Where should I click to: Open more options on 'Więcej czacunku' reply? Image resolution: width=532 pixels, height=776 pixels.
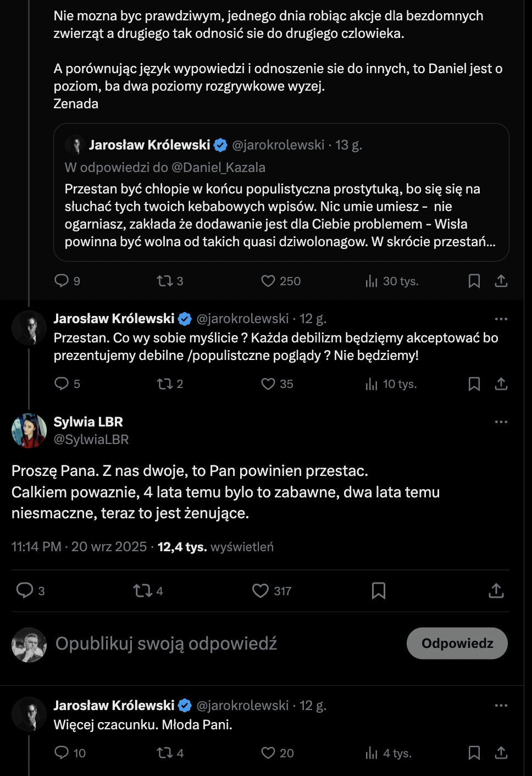click(x=501, y=706)
